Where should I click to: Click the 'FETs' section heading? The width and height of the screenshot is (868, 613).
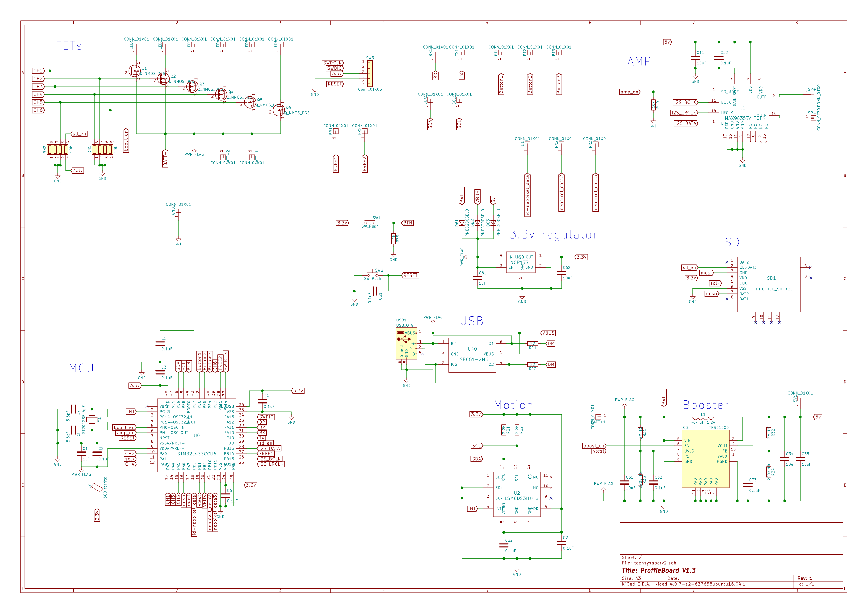[68, 46]
